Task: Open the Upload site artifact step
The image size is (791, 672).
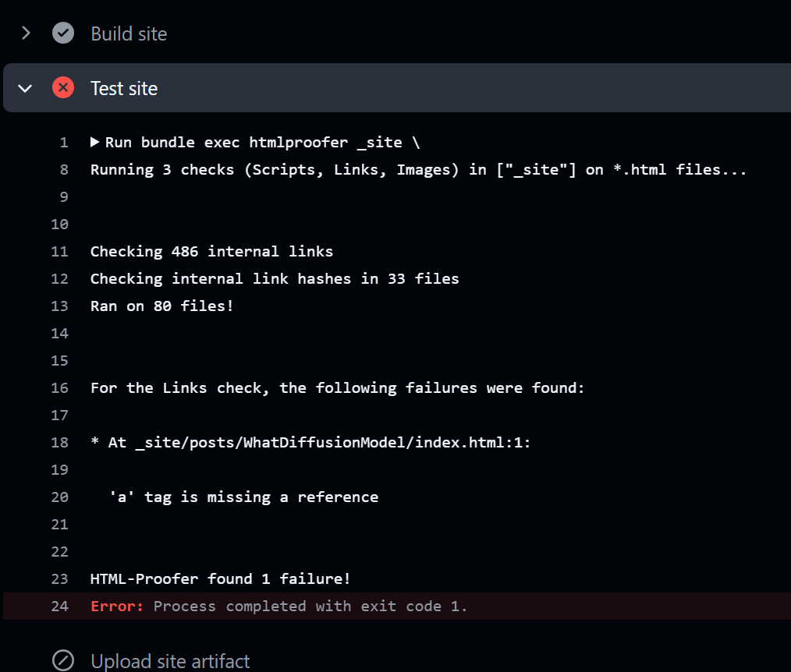Action: click(170, 661)
